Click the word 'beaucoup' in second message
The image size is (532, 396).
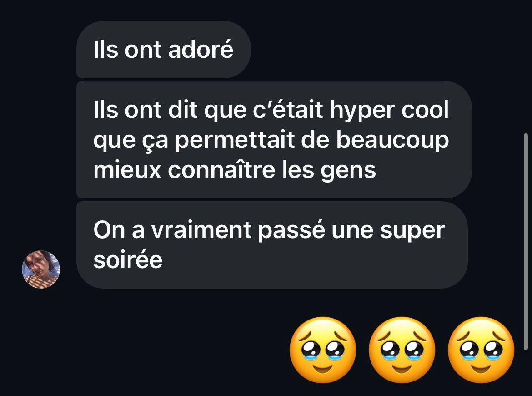392,141
